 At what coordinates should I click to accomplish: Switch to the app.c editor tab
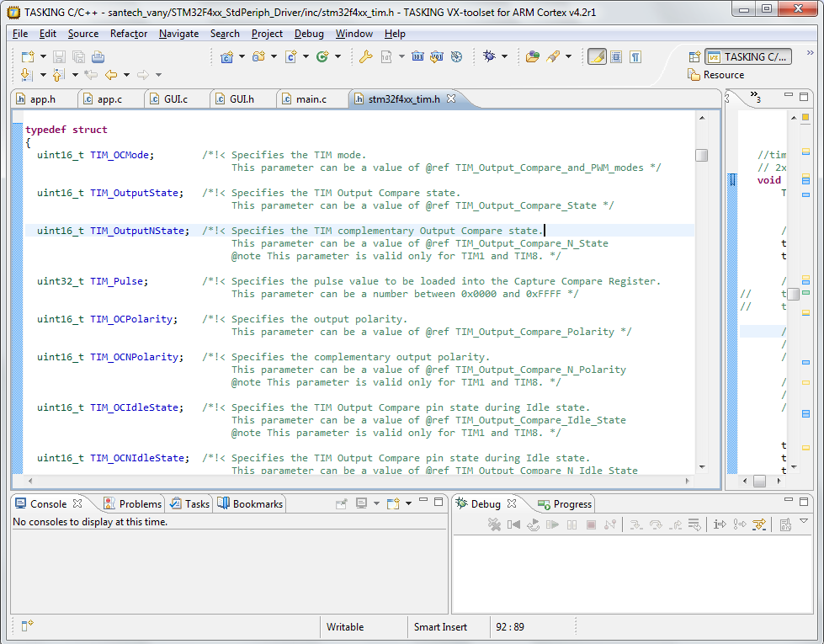pyautogui.click(x=109, y=98)
